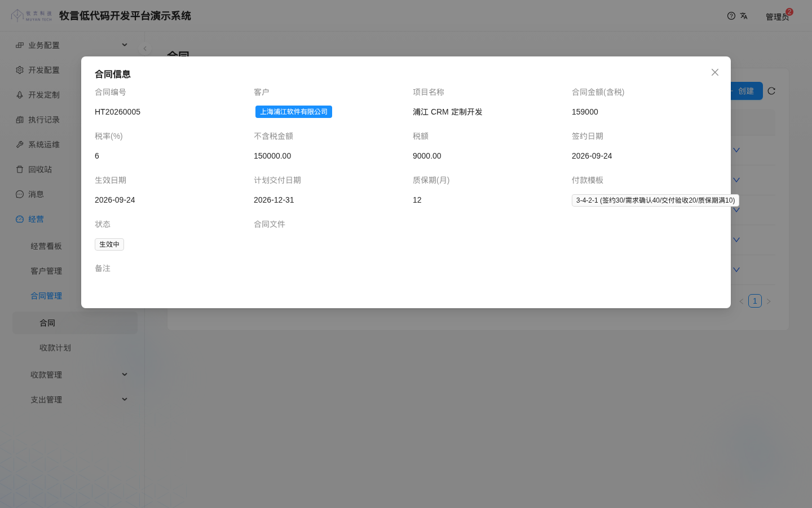Go to the next page arrow
Image resolution: width=812 pixels, height=508 pixels.
[x=769, y=301]
